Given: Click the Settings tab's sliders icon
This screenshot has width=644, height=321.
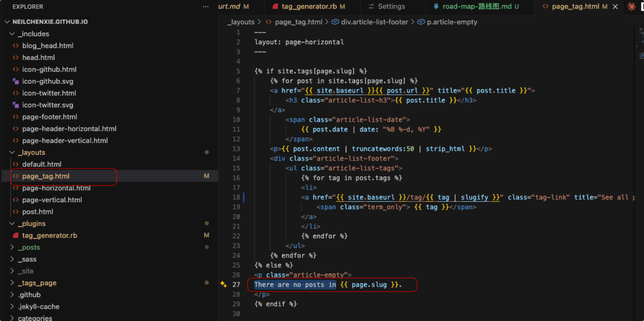Looking at the screenshot, I should [371, 6].
